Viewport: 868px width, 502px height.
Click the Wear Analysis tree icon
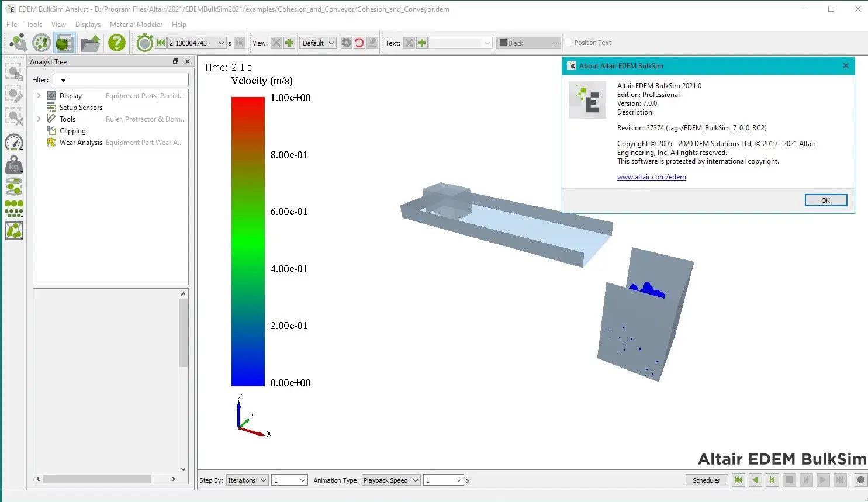pyautogui.click(x=51, y=142)
